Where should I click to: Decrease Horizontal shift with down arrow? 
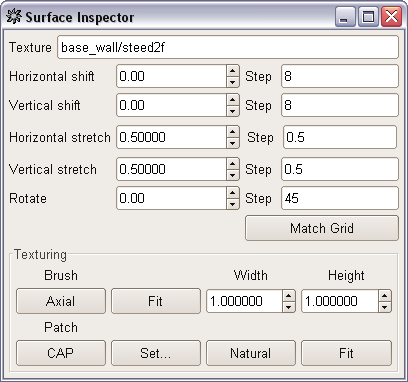[233, 82]
